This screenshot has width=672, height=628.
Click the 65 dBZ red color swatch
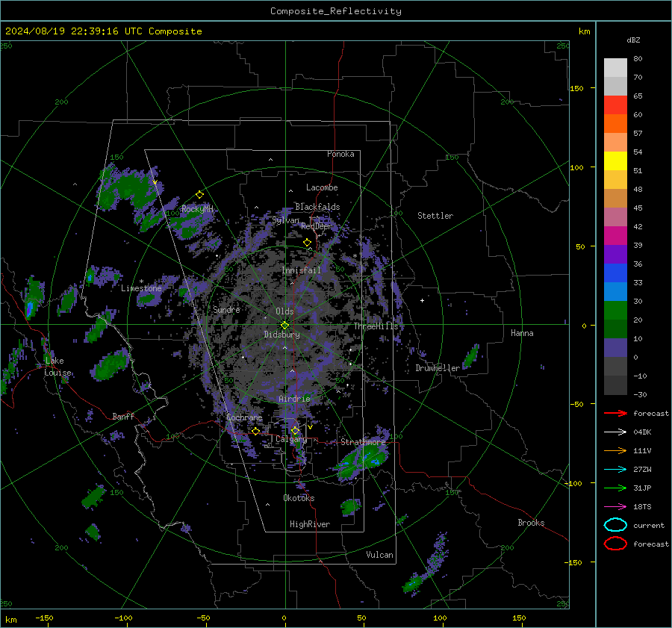click(x=615, y=105)
